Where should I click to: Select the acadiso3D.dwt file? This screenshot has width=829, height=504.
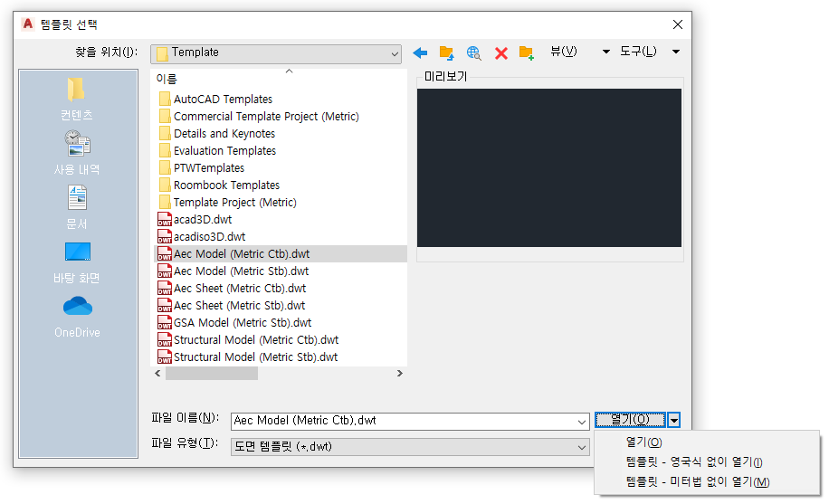pos(202,236)
